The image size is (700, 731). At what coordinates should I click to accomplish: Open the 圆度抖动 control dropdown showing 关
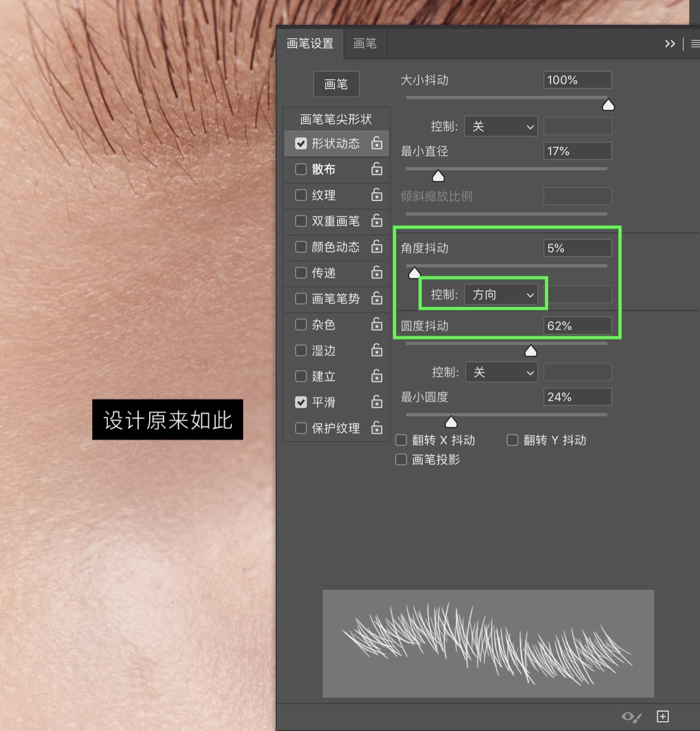501,372
